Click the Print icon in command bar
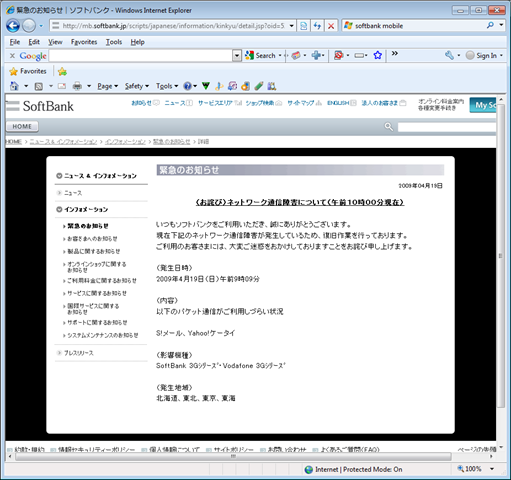Image resolution: width=511 pixels, height=480 pixels. point(77,86)
